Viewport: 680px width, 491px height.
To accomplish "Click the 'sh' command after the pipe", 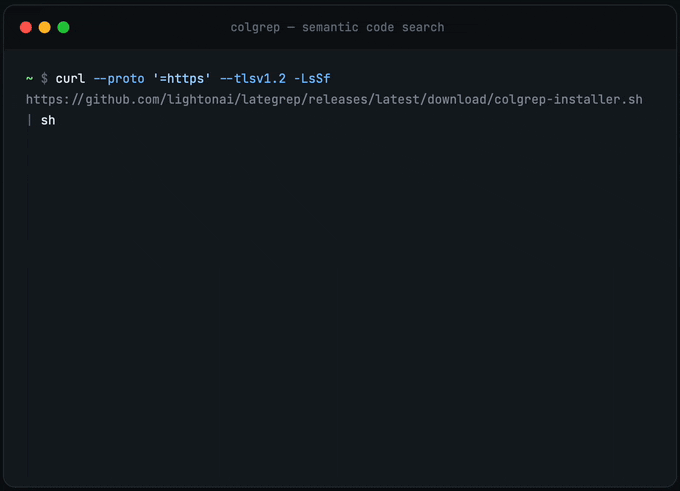I will click(x=48, y=120).
